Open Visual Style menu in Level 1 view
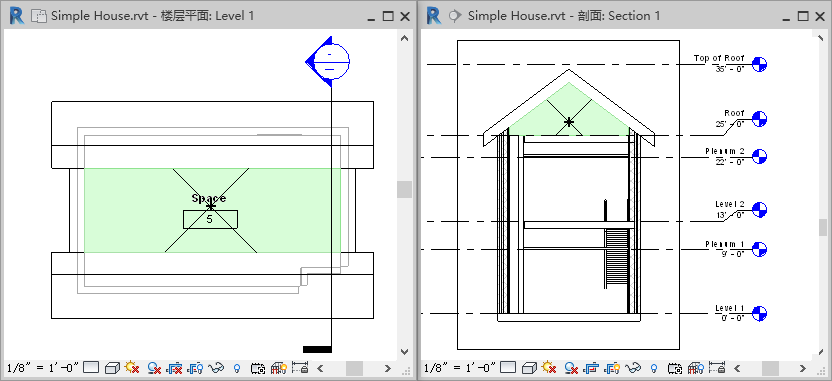Screen dimensions: 832x381 (112, 367)
